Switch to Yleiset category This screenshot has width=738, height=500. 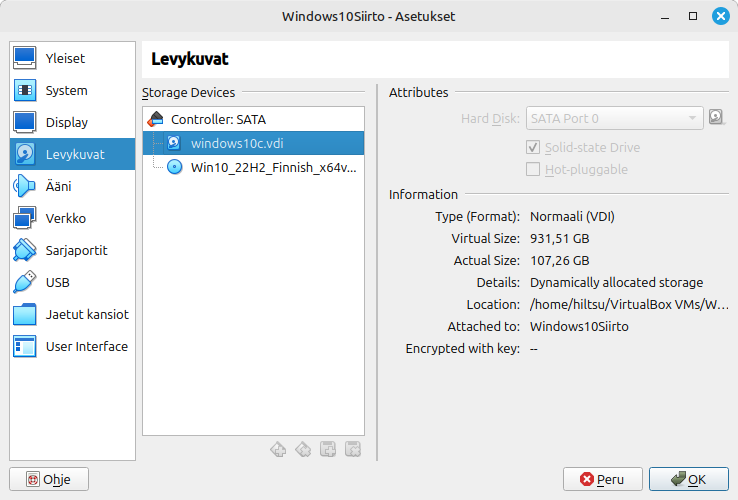tap(72, 58)
